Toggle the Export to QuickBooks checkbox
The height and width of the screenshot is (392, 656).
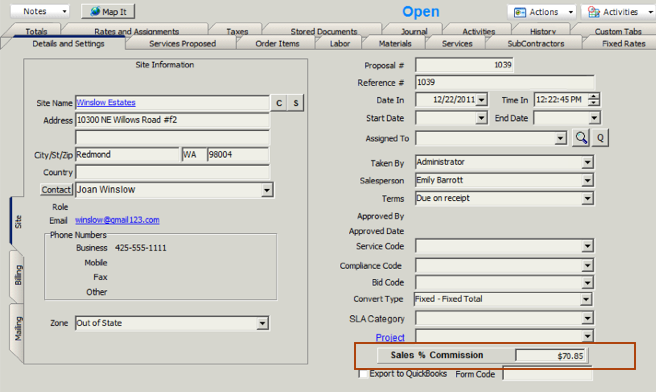[363, 374]
